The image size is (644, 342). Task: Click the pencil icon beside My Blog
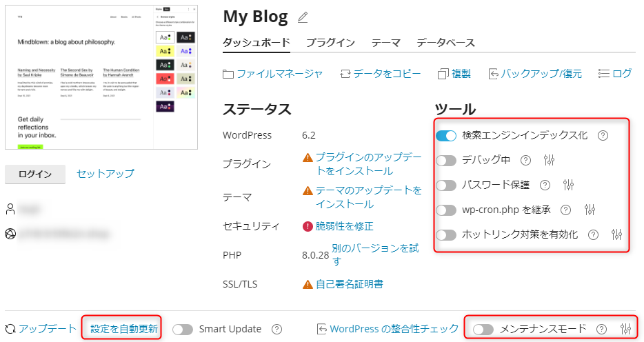click(x=303, y=17)
